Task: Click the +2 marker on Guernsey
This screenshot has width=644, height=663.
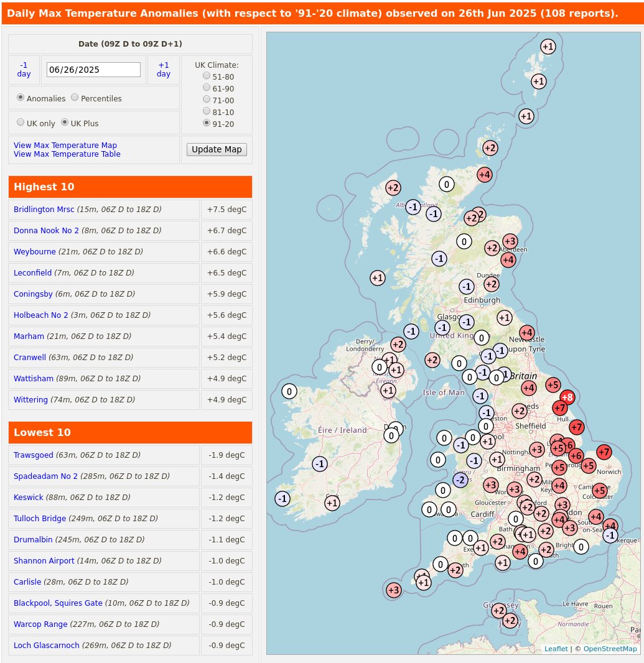Action: pos(499,610)
